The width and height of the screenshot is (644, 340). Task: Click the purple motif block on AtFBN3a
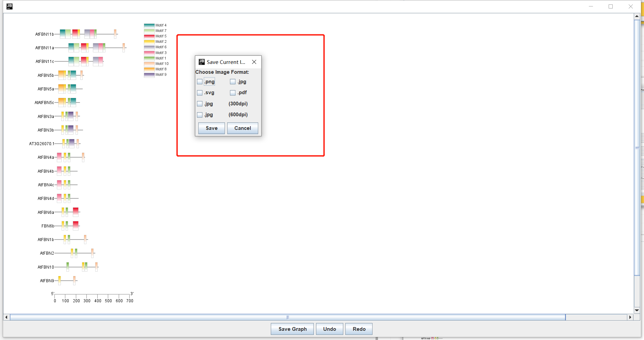(71, 116)
